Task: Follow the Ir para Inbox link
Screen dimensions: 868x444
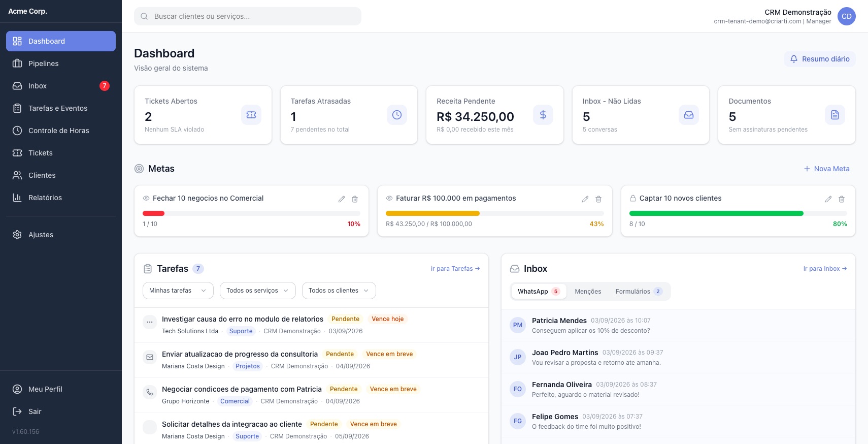Action: click(x=825, y=269)
